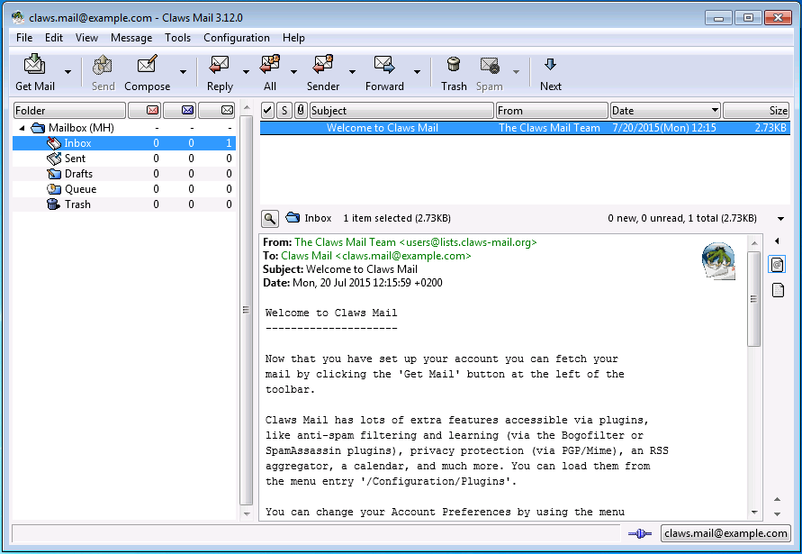Move selected message to Trash via toolbar
802x554 pixels.
click(454, 73)
